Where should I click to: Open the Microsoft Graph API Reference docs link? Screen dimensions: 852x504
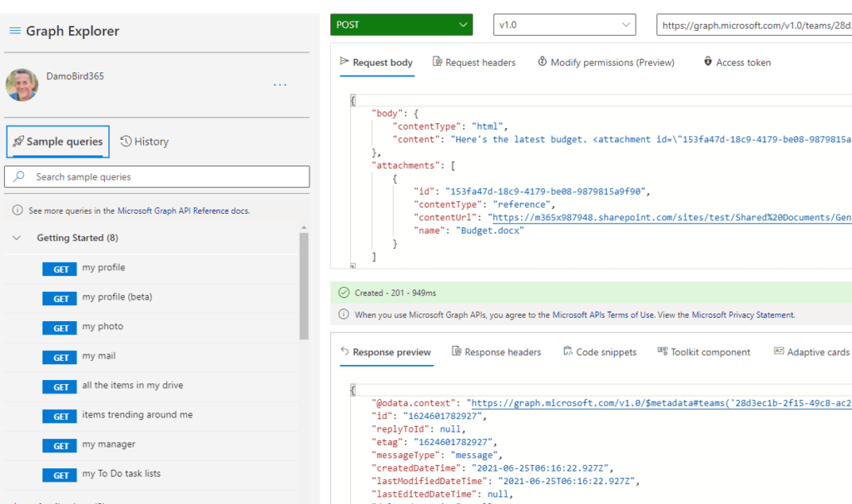tap(183, 210)
